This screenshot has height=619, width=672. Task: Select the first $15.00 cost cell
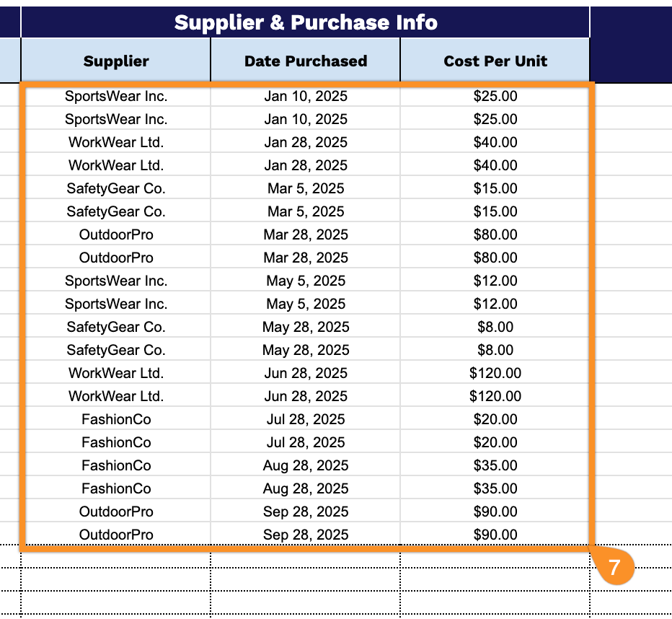click(x=495, y=188)
